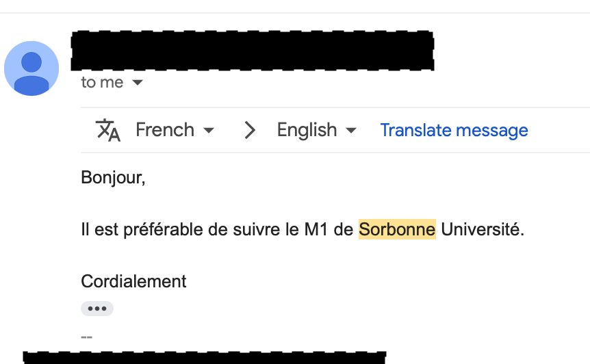Click the highlighted word Sorbonne
Screen dimensions: 590x364
(397, 229)
